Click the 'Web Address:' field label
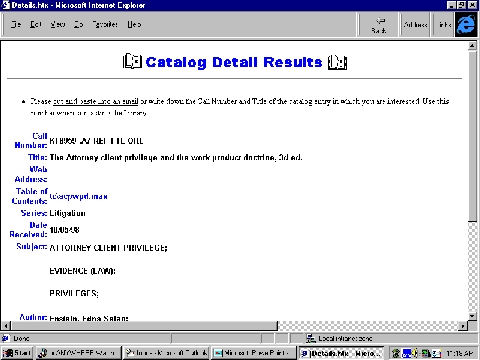The height and width of the screenshot is (360, 480). click(x=31, y=174)
